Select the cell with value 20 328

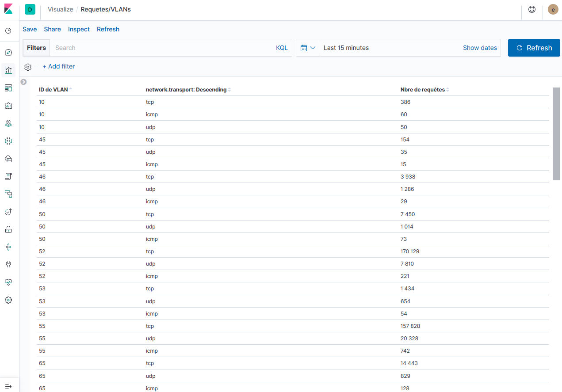tap(409, 338)
